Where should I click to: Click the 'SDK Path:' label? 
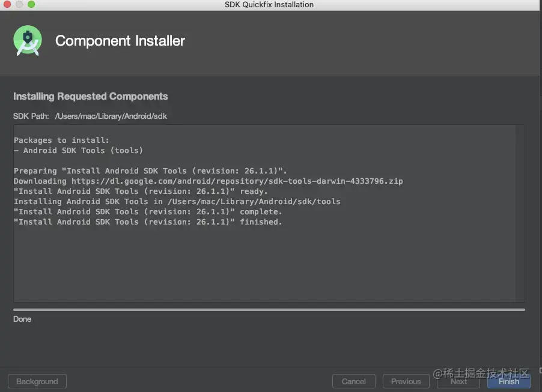coord(31,116)
